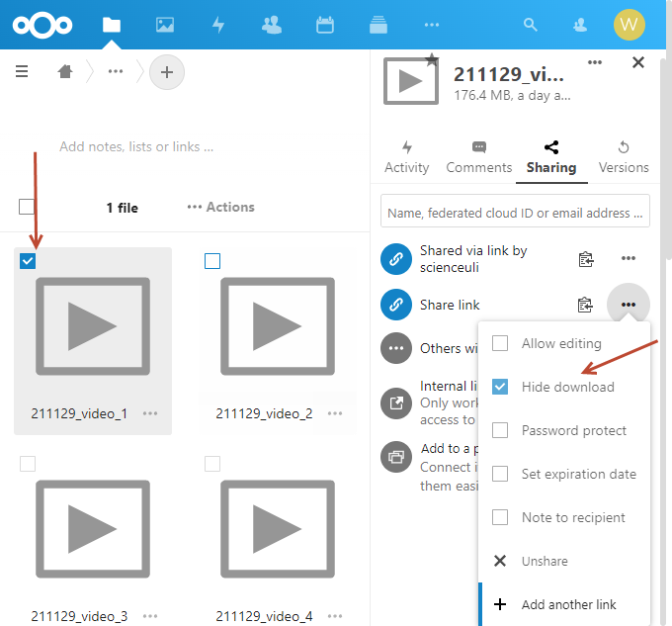Enable the Password protect checkbox
This screenshot has width=672, height=626.
(x=501, y=430)
